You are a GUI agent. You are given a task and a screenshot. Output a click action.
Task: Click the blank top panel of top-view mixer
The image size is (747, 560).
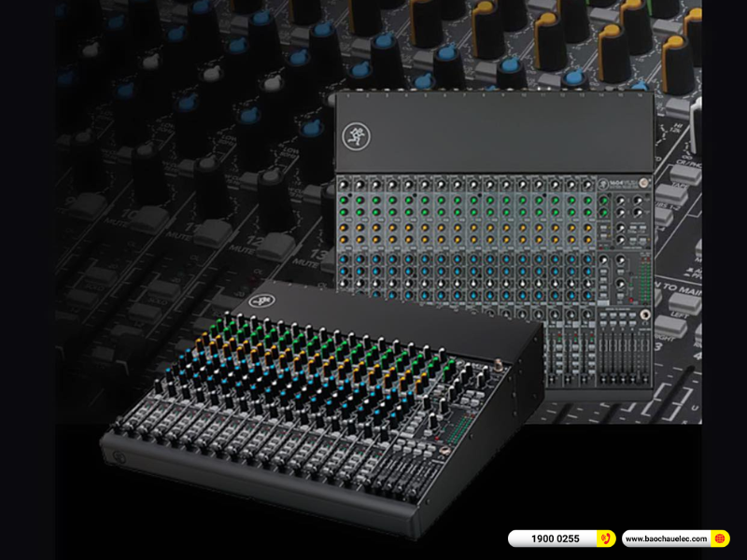tap(495, 131)
